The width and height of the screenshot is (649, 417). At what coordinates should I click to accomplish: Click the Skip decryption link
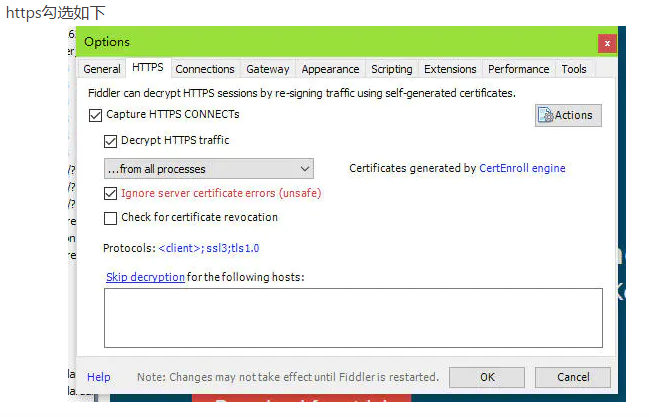click(x=145, y=277)
